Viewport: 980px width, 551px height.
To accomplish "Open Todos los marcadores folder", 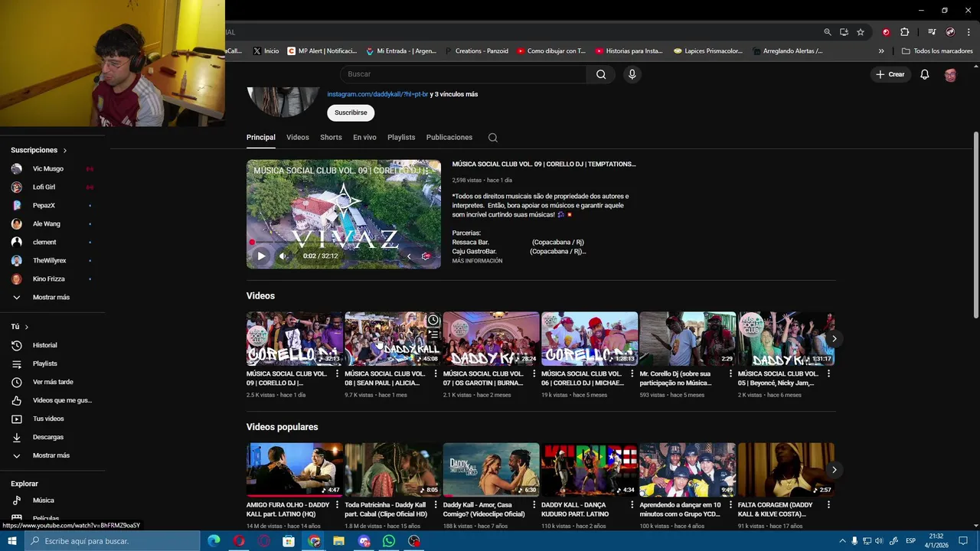I will (x=937, y=51).
